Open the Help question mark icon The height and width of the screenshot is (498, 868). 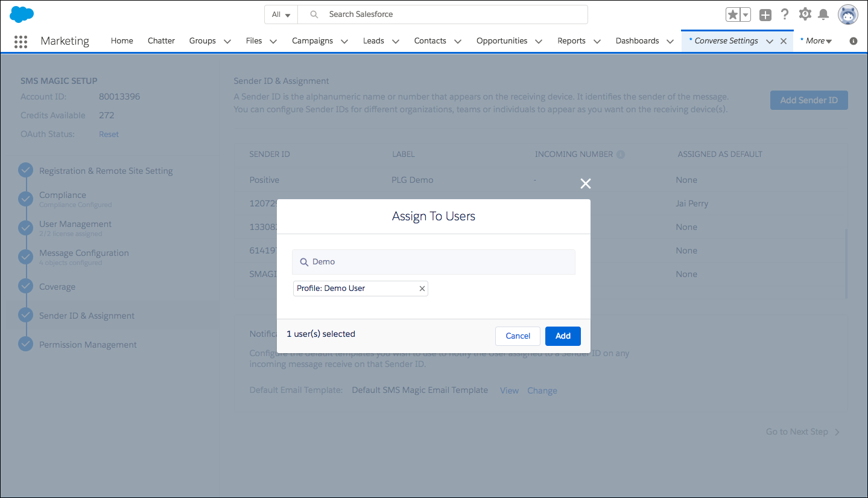785,14
